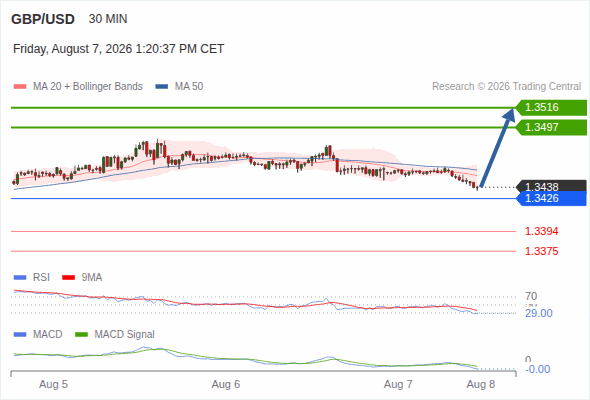Viewport: 590px width, 400px height.
Task: Click the 9MA red legend swatch
Action: [68, 278]
